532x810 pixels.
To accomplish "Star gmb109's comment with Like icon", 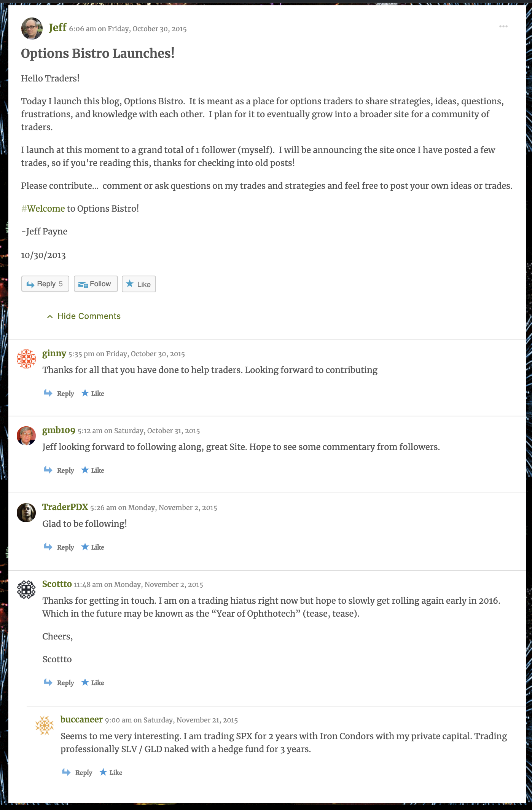I will (85, 470).
